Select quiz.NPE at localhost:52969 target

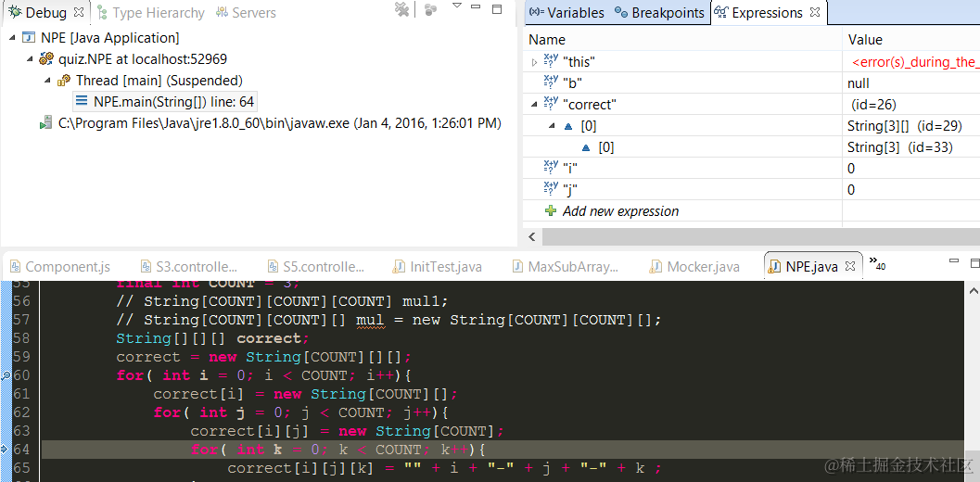(x=143, y=58)
